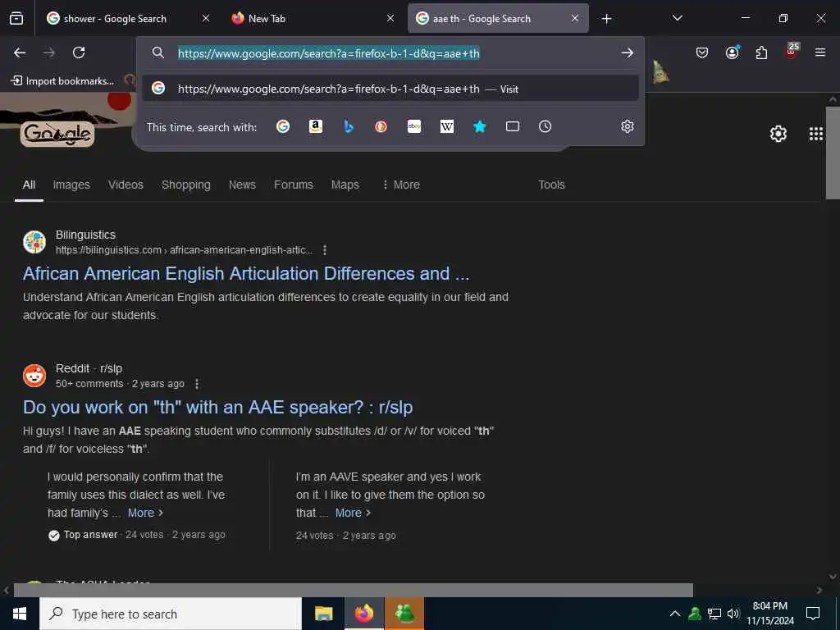Screen dimensions: 840x630
Task: Click the Visit suggestion row in address dropdown
Action: click(390, 89)
